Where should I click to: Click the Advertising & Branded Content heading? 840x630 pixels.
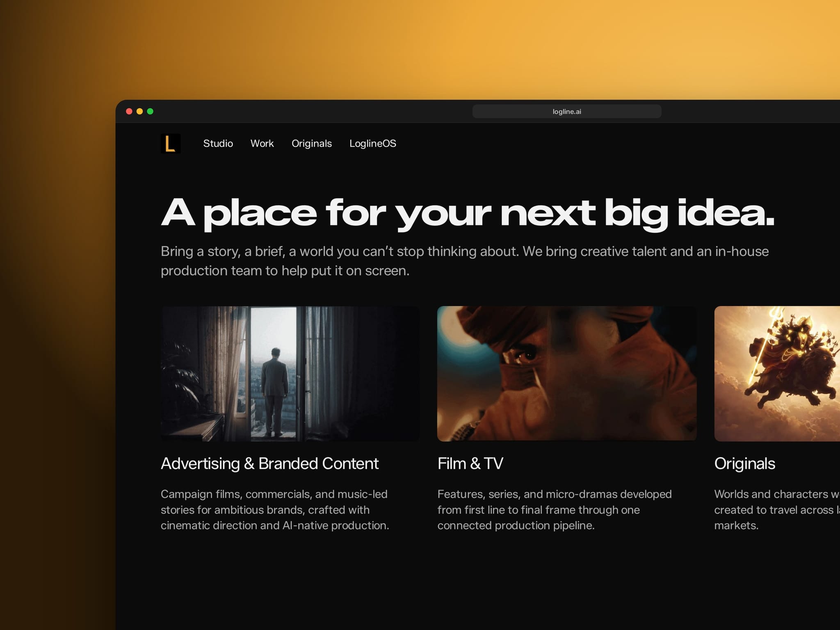tap(269, 463)
